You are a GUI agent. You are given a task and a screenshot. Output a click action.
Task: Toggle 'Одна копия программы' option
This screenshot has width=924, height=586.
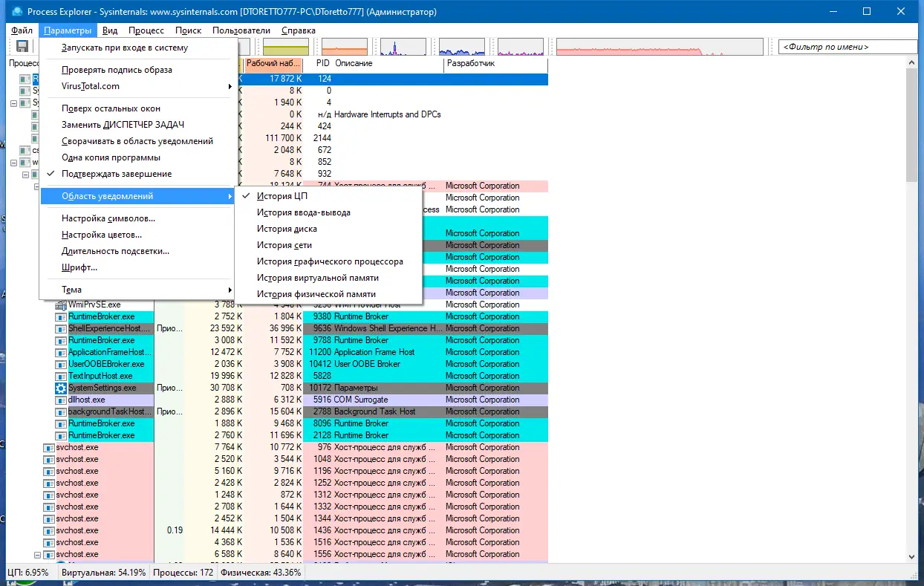coord(139,157)
